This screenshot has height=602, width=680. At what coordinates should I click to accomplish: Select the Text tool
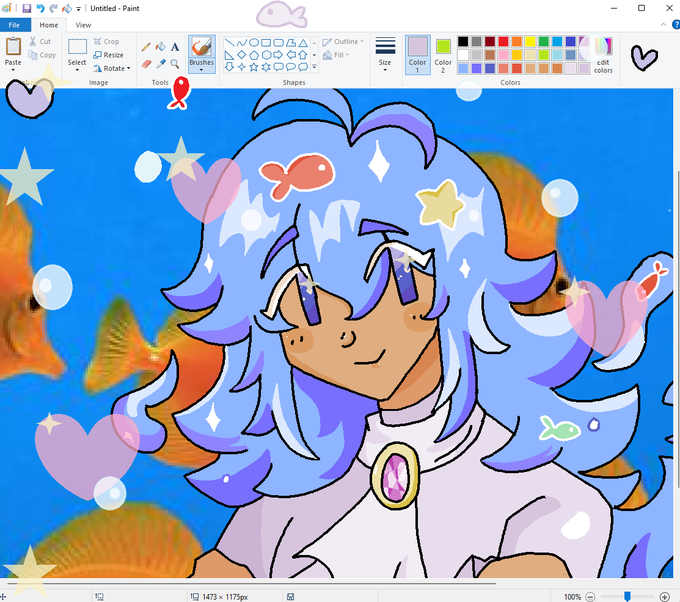tap(175, 46)
